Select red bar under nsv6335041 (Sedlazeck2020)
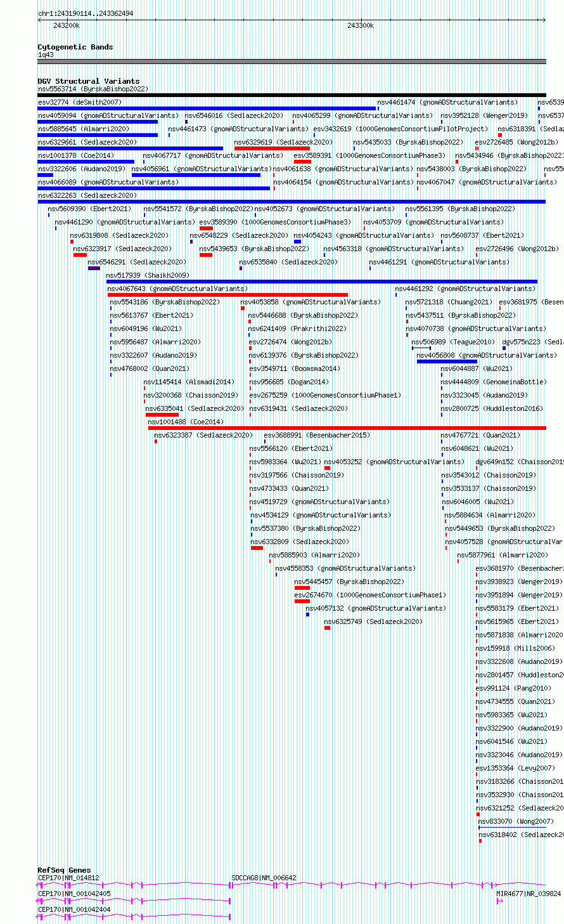Viewport: 564px width, 924px height. 162,415
